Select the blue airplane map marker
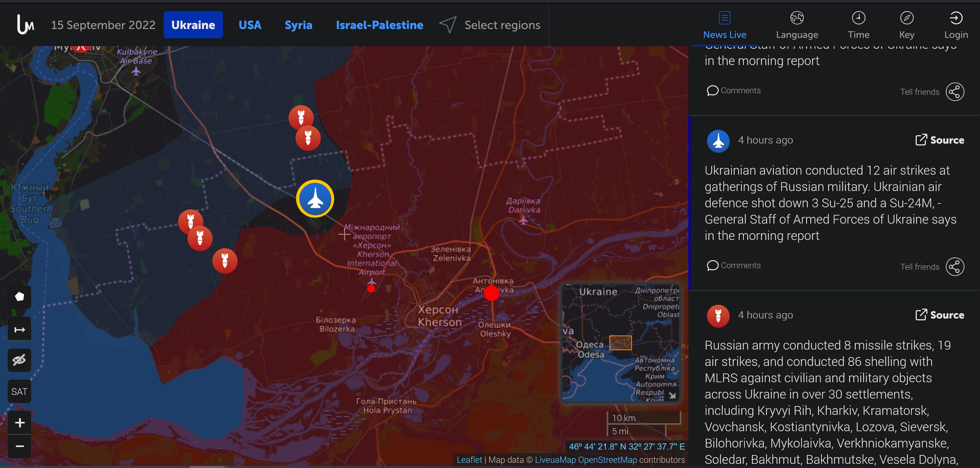The image size is (980, 468). tap(315, 198)
